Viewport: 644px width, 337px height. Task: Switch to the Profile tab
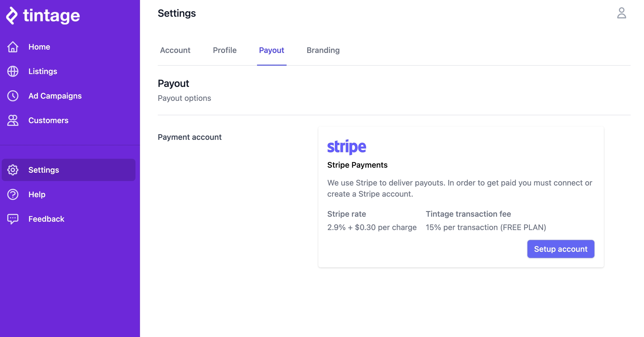(224, 50)
